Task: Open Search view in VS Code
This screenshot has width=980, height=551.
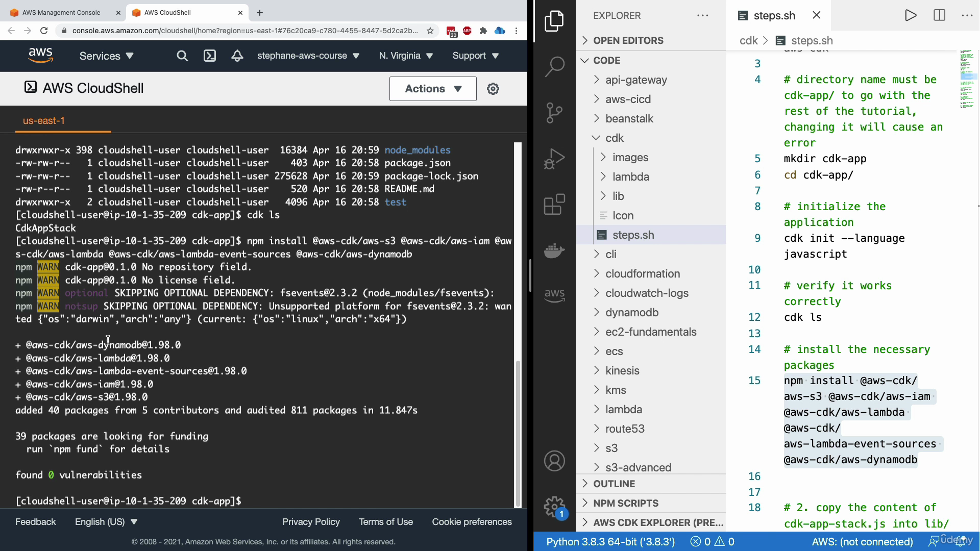Action: pos(554,66)
